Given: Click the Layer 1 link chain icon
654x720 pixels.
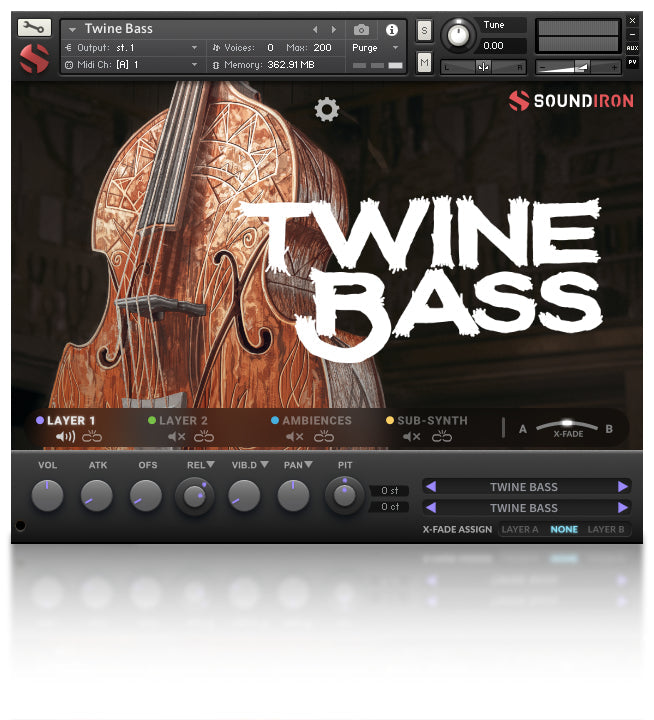Looking at the screenshot, I should coord(92,437).
